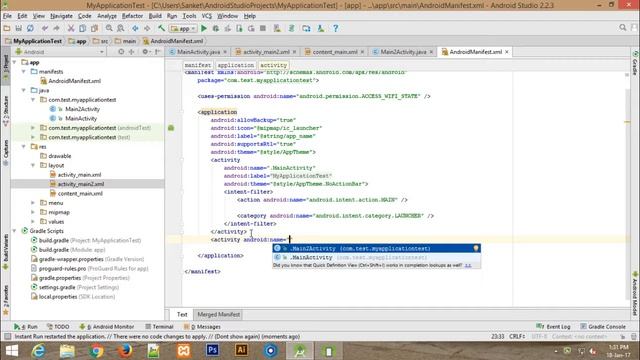The image size is (640, 360).
Task: Open the Build menu
Action: 155,16
